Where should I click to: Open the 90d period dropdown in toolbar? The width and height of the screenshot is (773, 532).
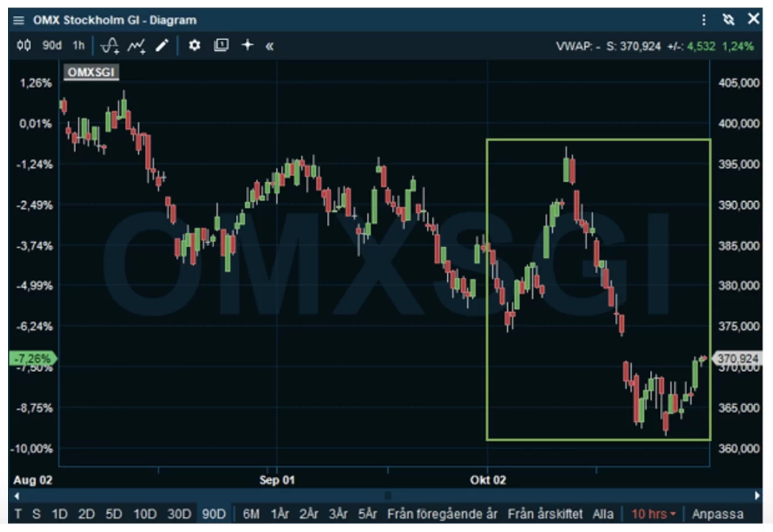(x=52, y=45)
